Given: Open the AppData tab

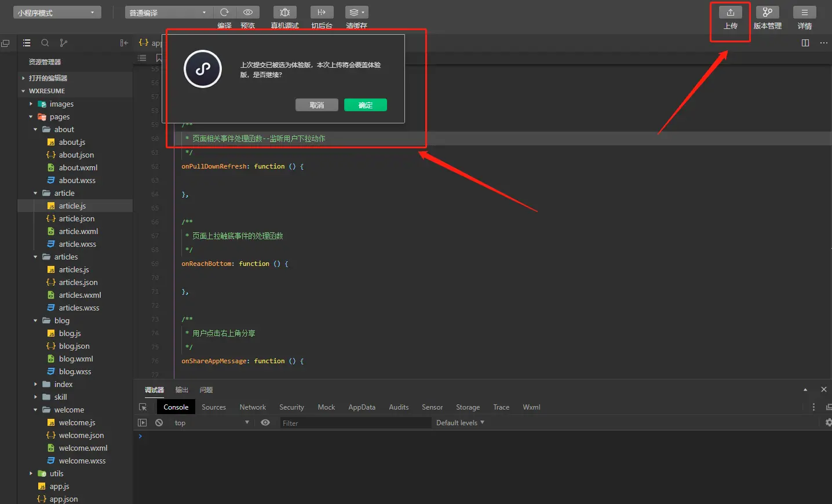Looking at the screenshot, I should point(362,407).
